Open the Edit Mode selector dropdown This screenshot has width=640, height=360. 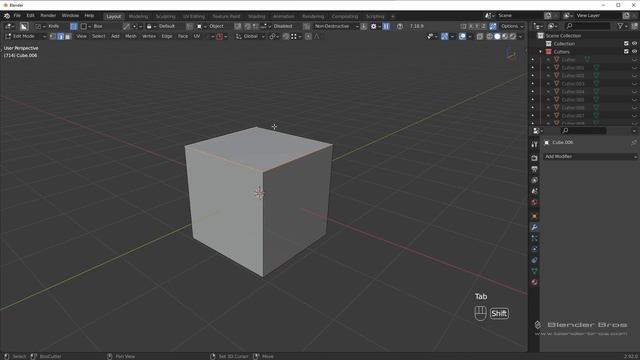pyautogui.click(x=25, y=36)
